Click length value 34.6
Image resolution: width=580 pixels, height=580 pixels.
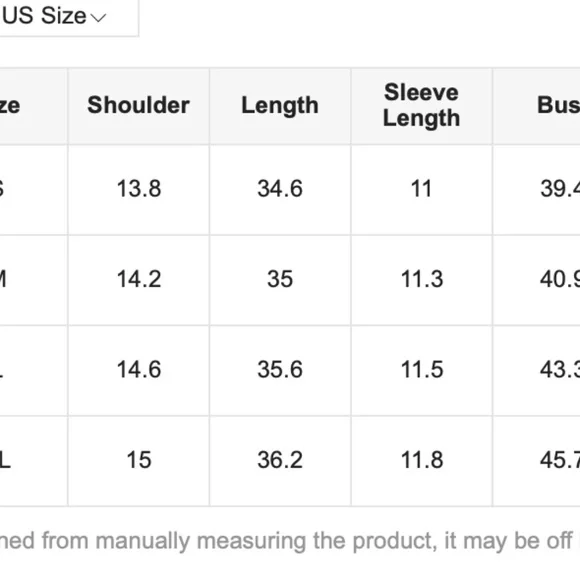[x=280, y=189]
